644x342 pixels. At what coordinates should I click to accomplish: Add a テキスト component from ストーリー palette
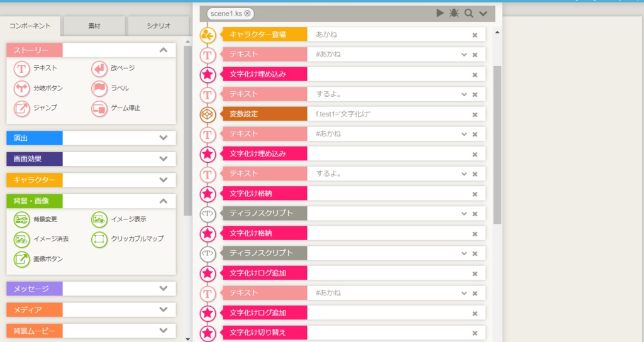click(x=22, y=69)
